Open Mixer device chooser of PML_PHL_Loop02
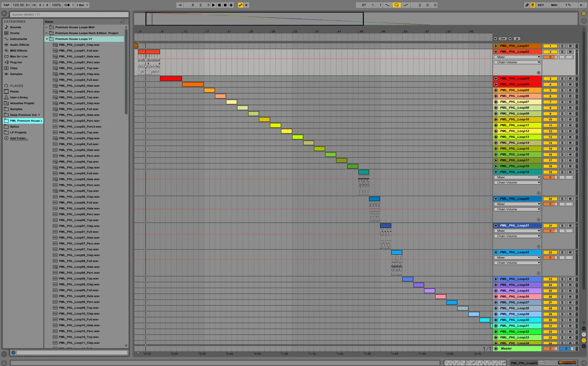 pos(517,57)
